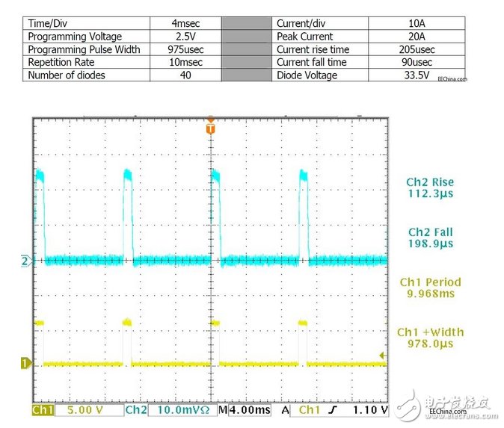Select the cyan channel 2 ground marker
This screenshot has width=504, height=428.
pyautogui.click(x=26, y=261)
